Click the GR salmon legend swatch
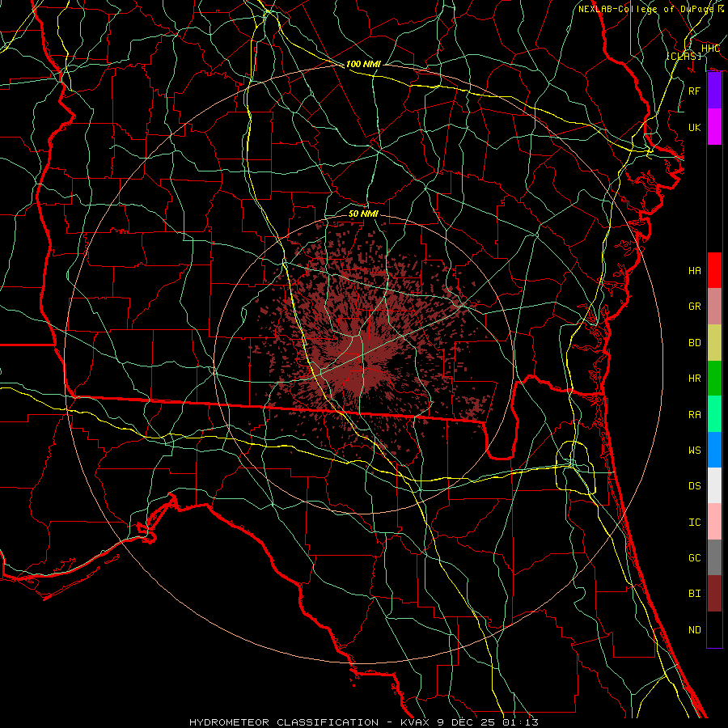728x728 pixels. click(x=714, y=307)
